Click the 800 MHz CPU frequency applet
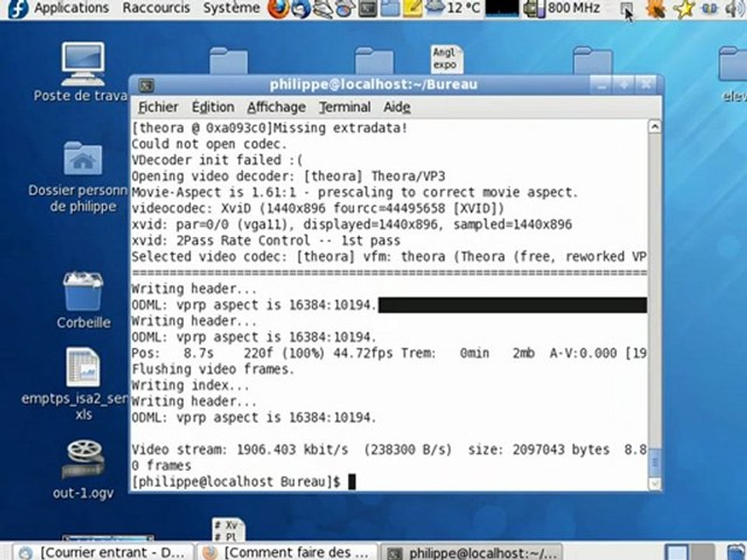 pyautogui.click(x=562, y=8)
